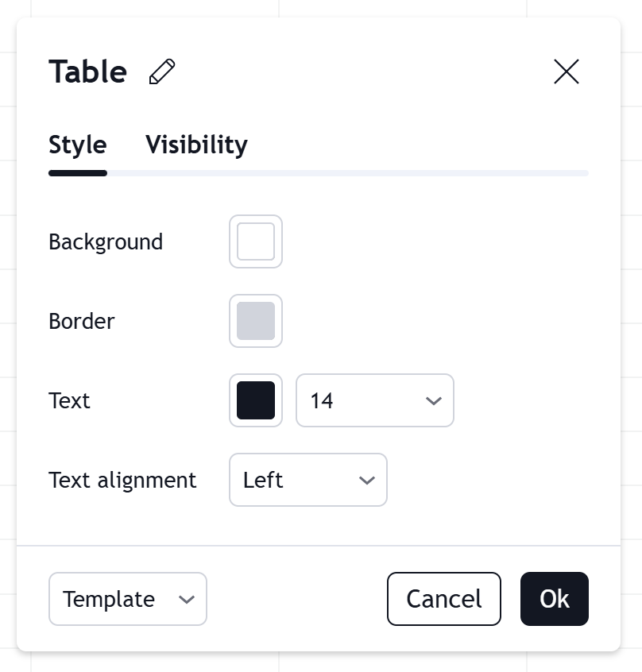
Task: Expand the text alignment chevron arrow
Action: click(x=367, y=480)
